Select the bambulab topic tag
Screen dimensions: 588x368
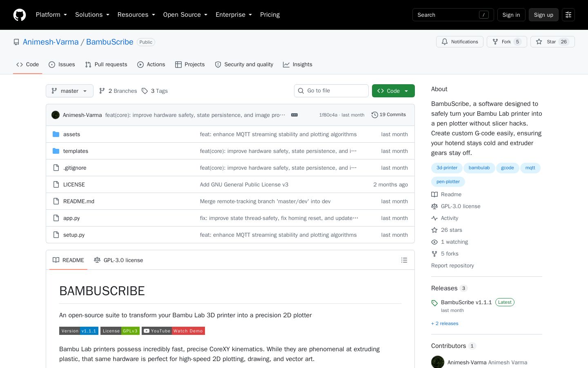tap(479, 168)
